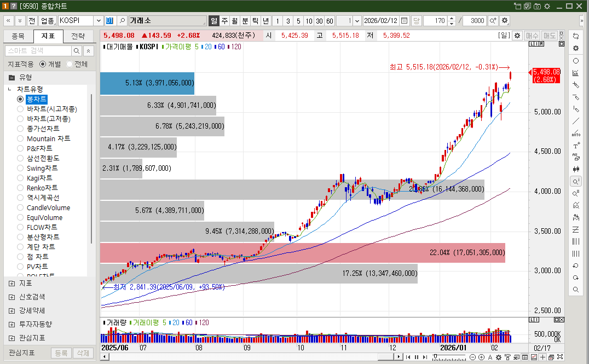This screenshot has width=589, height=364.
Task: Open the interval multiplier dropdown arrow beside 1
Action: tap(357, 21)
